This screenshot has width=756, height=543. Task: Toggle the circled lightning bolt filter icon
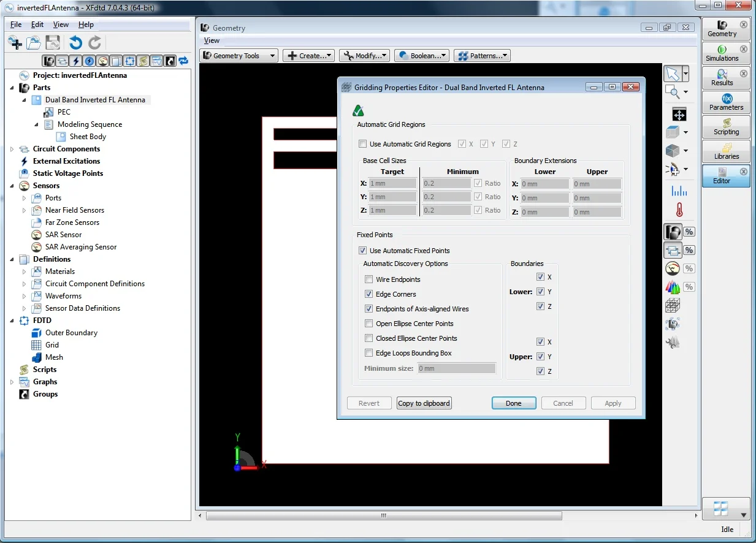(90, 61)
